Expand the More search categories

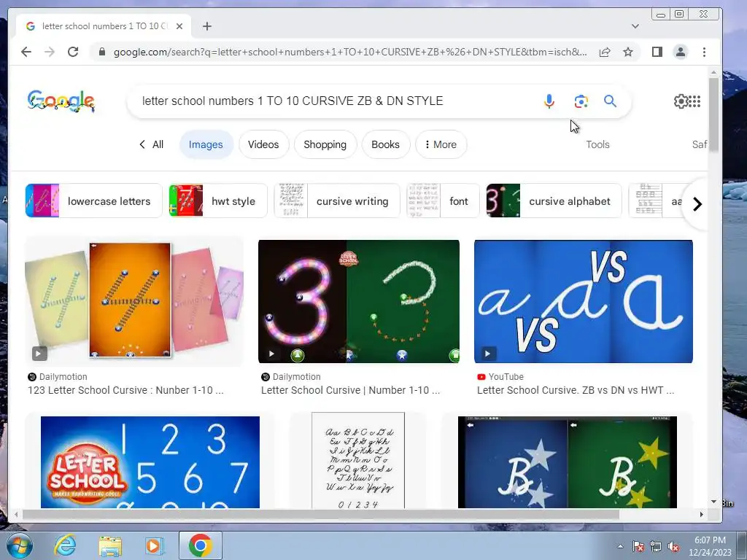coord(441,144)
